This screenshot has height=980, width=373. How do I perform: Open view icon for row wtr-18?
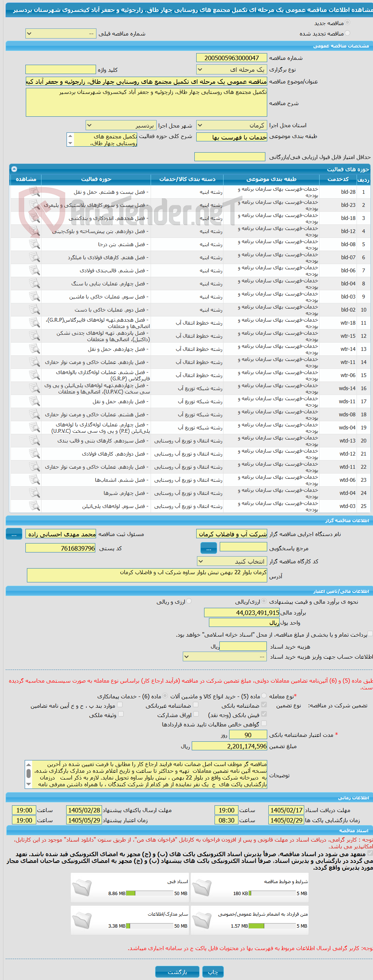pyautogui.click(x=35, y=322)
